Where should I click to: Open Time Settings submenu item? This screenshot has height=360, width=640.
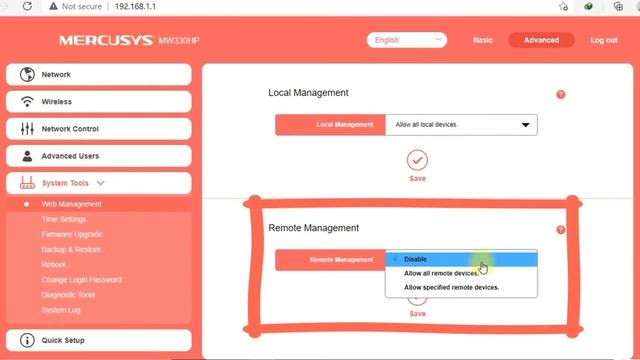click(x=64, y=219)
